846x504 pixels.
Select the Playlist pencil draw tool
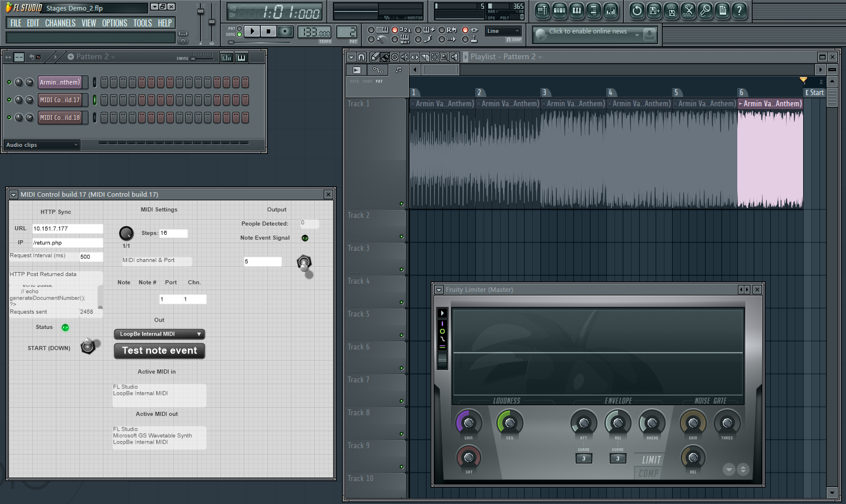point(375,57)
